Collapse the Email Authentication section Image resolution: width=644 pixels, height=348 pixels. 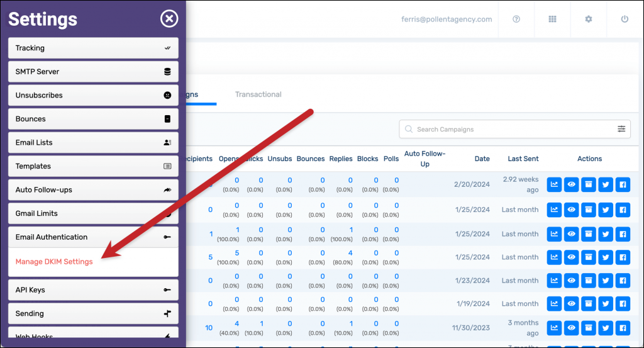pos(93,237)
